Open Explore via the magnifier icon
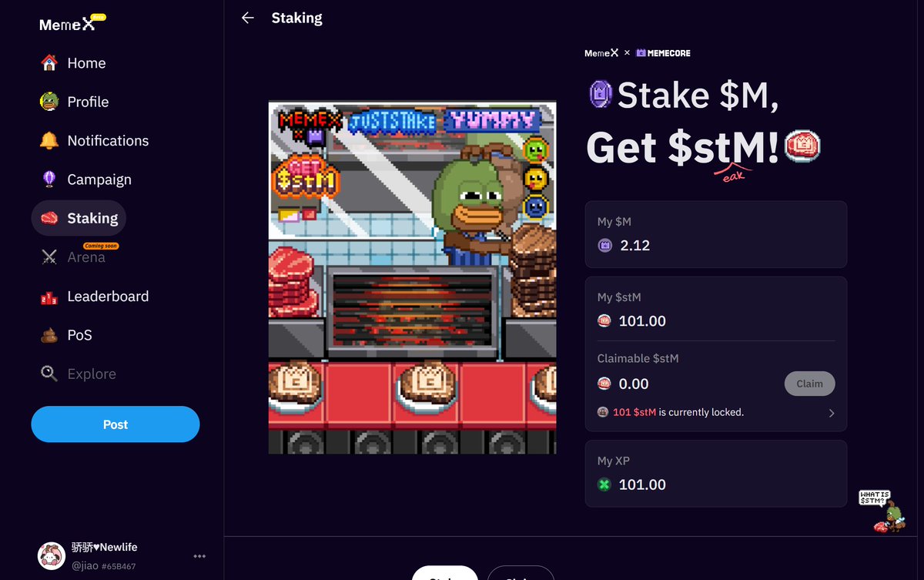 [x=49, y=374]
